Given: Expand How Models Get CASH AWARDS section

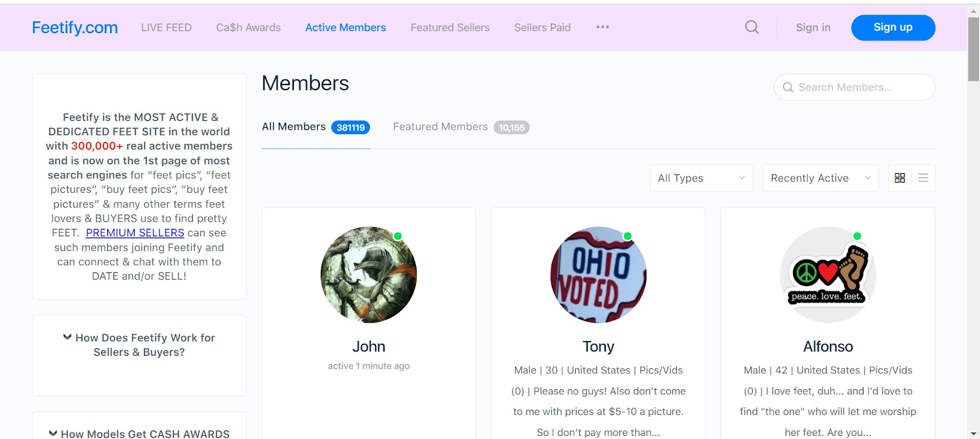Looking at the screenshot, I should 139,433.
